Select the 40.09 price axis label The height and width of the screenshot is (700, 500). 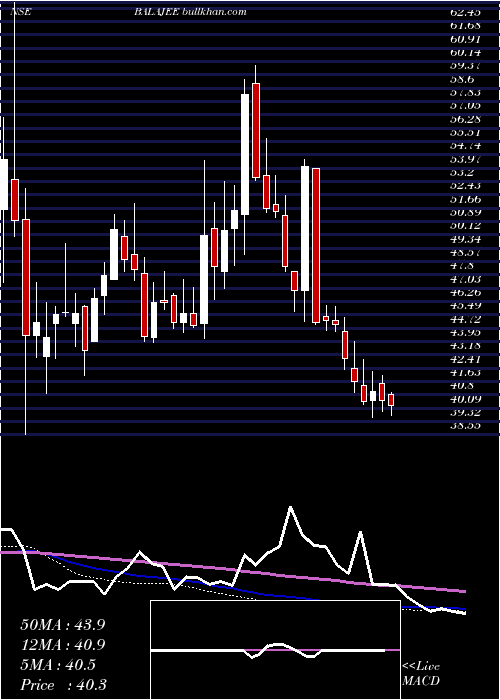[465, 400]
